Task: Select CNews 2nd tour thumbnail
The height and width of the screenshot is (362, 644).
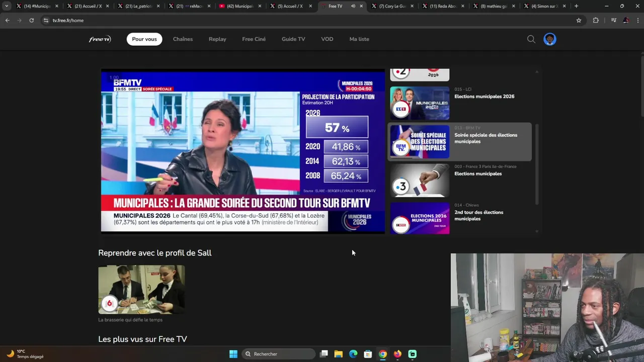Action: (x=420, y=218)
